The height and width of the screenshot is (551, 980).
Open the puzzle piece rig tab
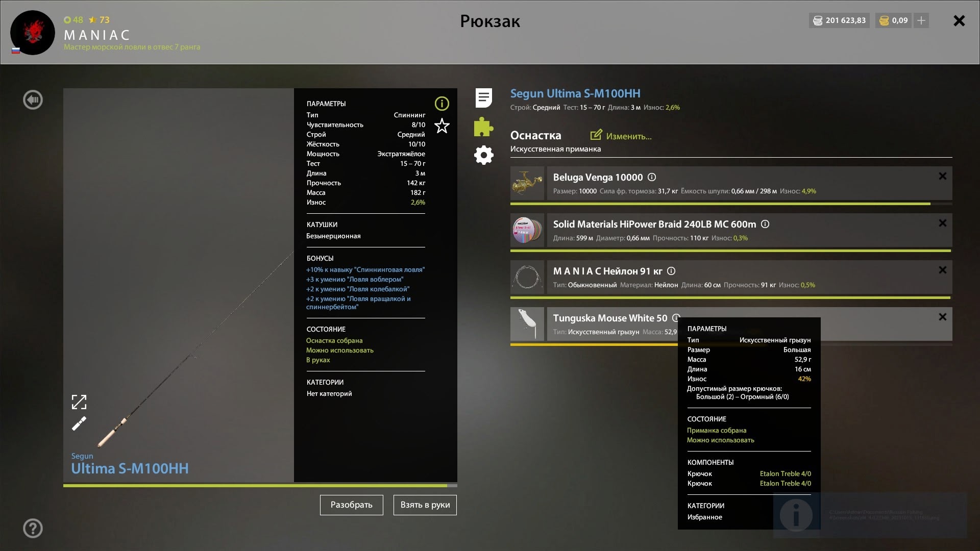(x=483, y=127)
